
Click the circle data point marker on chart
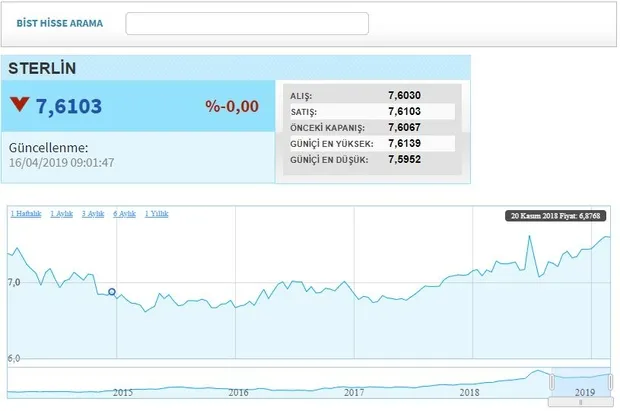112,292
